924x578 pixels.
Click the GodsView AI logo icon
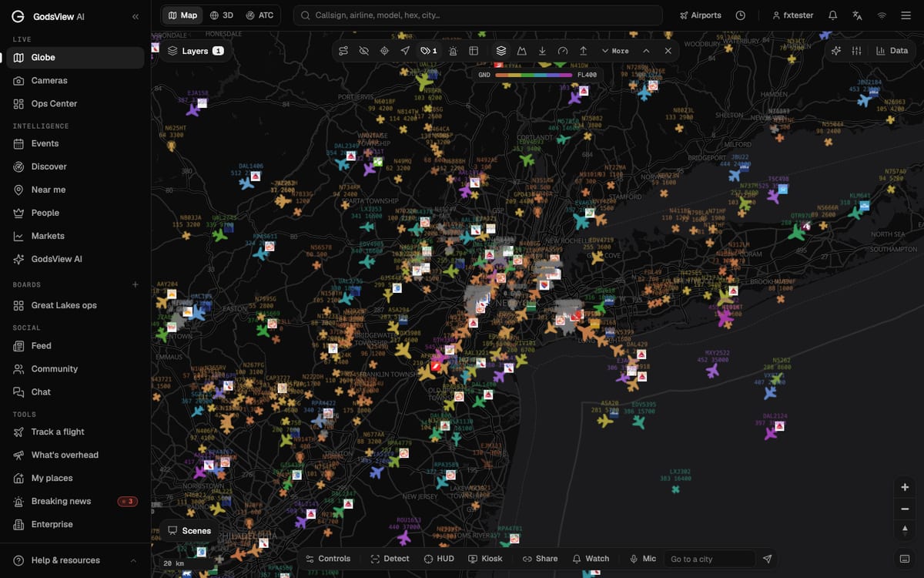click(x=18, y=16)
